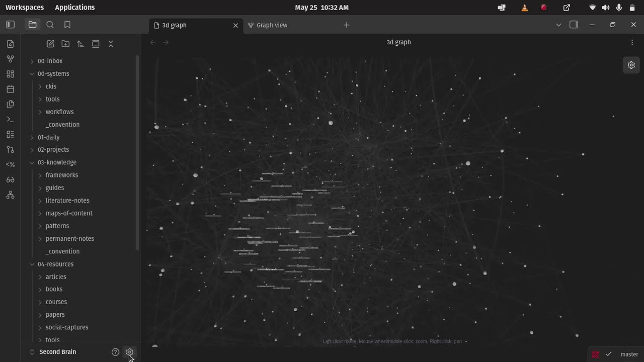Create a new folder in file explorer
Screen dimensions: 644x362
(65, 44)
